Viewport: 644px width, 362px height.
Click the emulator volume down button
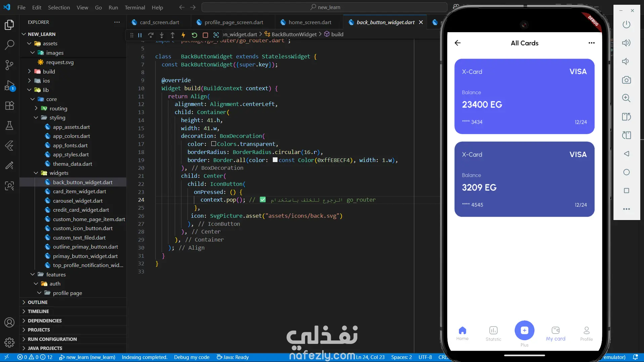click(626, 61)
